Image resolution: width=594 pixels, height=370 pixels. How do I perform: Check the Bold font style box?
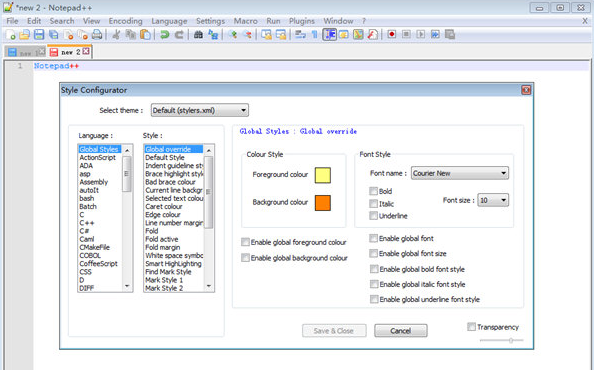(374, 191)
